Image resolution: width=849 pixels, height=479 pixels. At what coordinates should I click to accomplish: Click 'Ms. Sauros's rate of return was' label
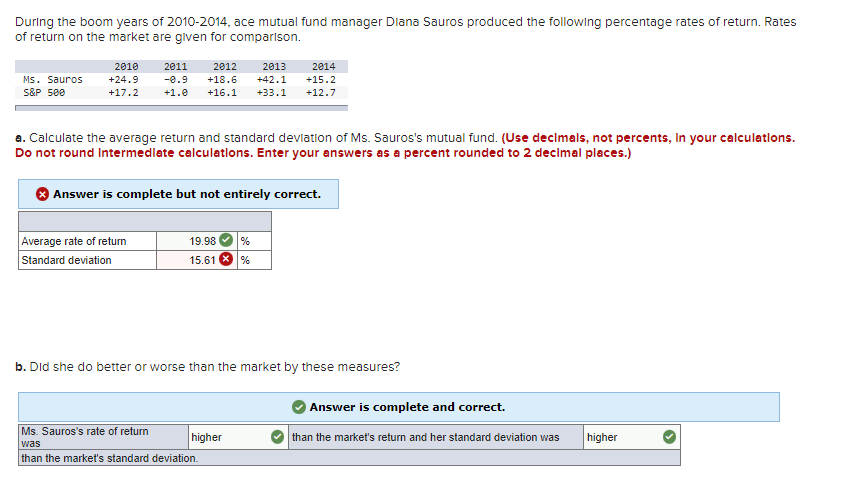(x=85, y=437)
